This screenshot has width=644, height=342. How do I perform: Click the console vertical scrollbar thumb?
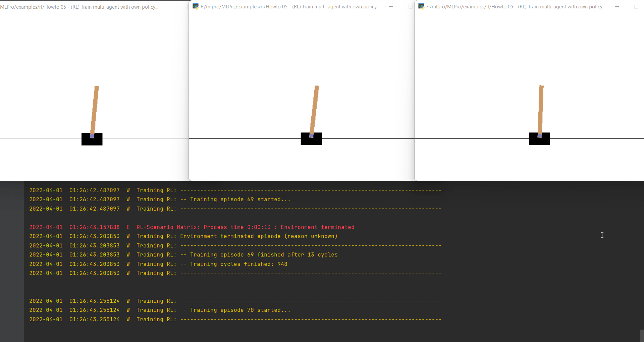coord(642,336)
